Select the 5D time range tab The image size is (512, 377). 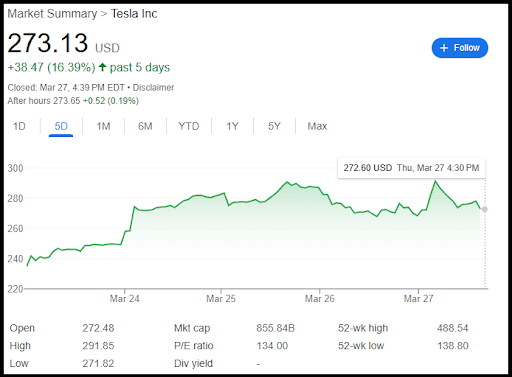tap(61, 126)
